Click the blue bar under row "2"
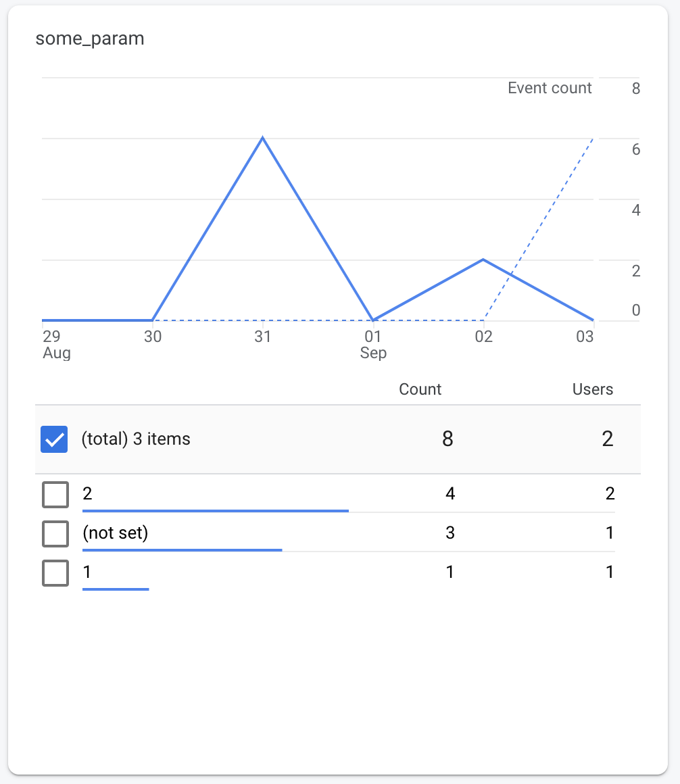Image resolution: width=680 pixels, height=784 pixels. click(x=215, y=511)
